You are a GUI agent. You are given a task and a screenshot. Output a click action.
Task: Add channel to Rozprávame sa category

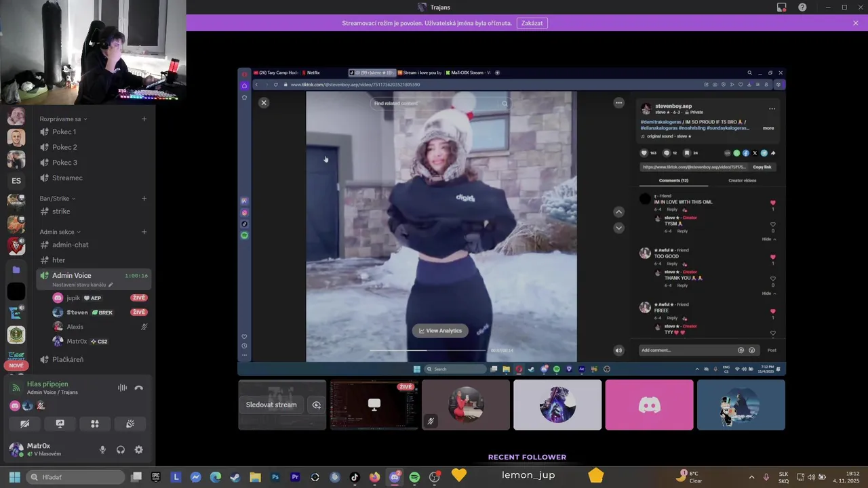[144, 119]
